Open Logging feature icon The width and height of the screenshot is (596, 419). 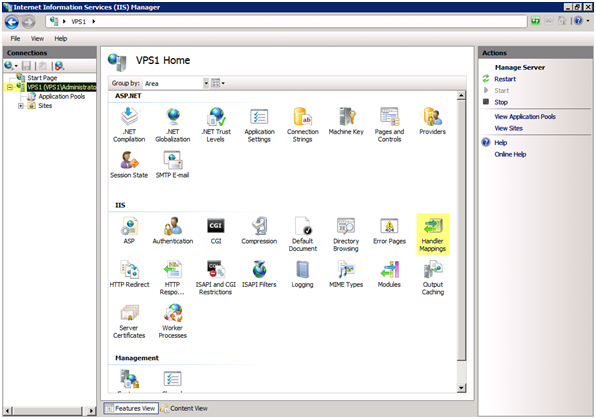(303, 274)
